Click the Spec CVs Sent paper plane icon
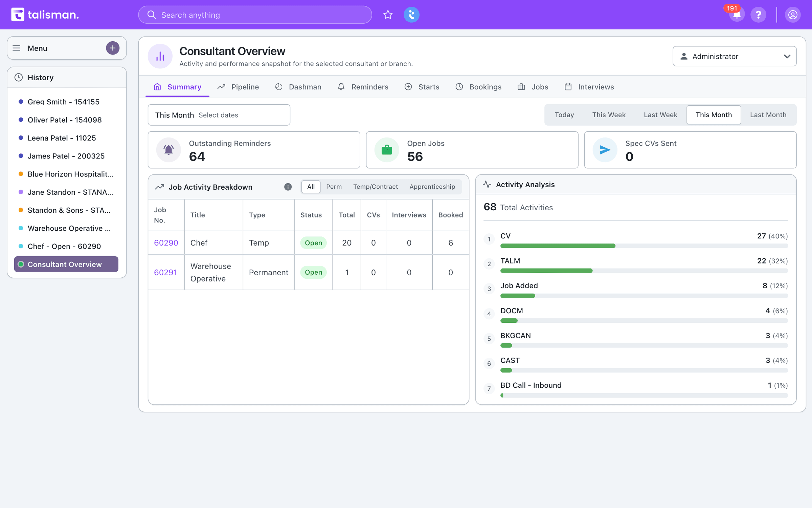812x508 pixels. pos(605,150)
